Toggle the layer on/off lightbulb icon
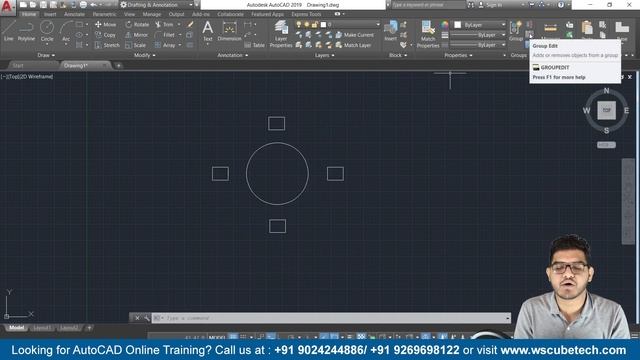 point(299,24)
